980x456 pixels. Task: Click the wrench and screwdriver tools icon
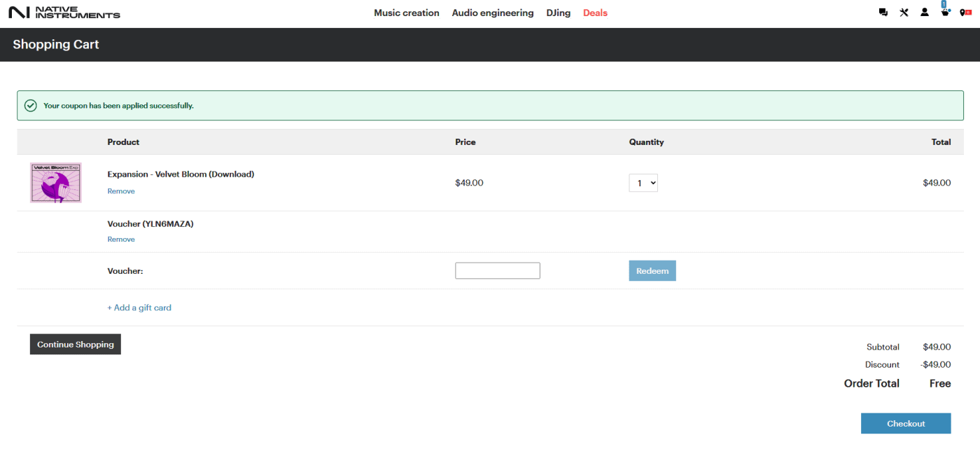pos(904,13)
